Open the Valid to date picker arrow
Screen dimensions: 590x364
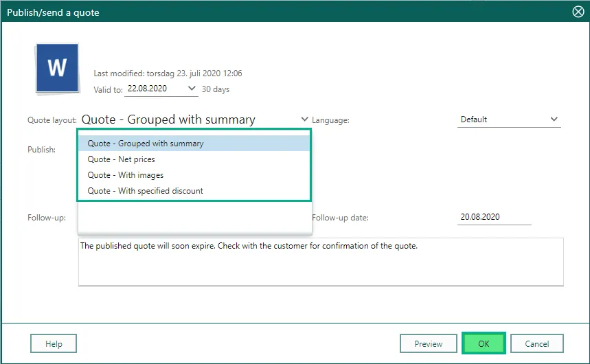(x=192, y=89)
